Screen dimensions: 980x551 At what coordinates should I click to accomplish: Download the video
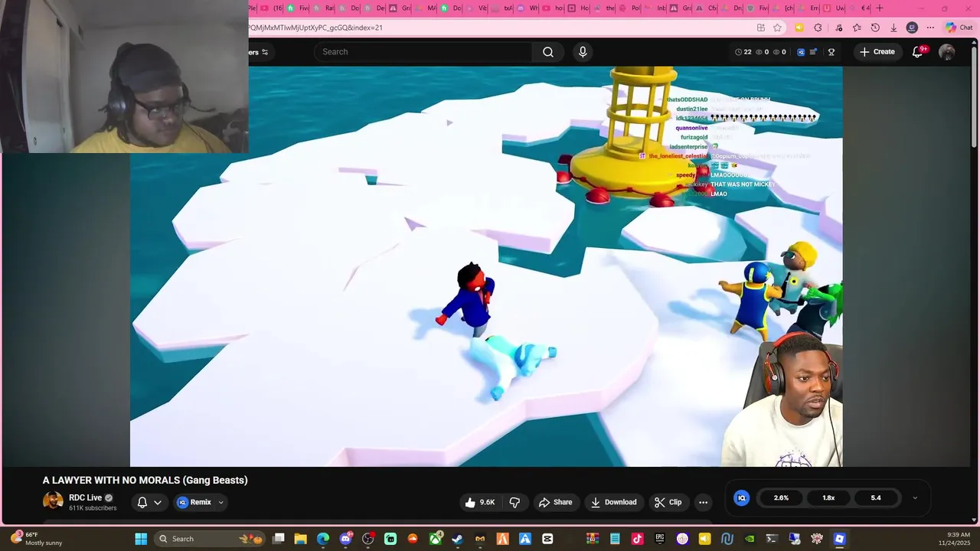[x=614, y=502]
